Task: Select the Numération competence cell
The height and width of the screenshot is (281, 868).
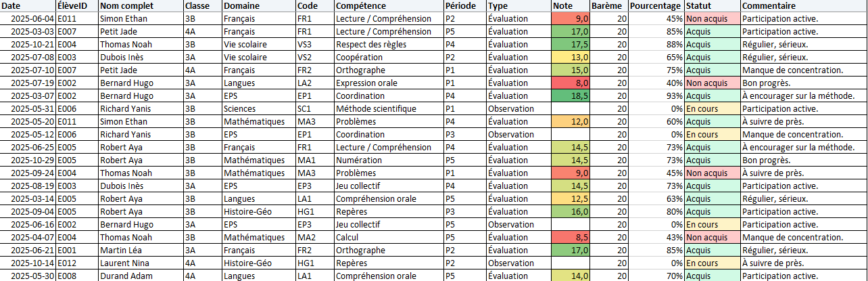Action: (x=389, y=160)
